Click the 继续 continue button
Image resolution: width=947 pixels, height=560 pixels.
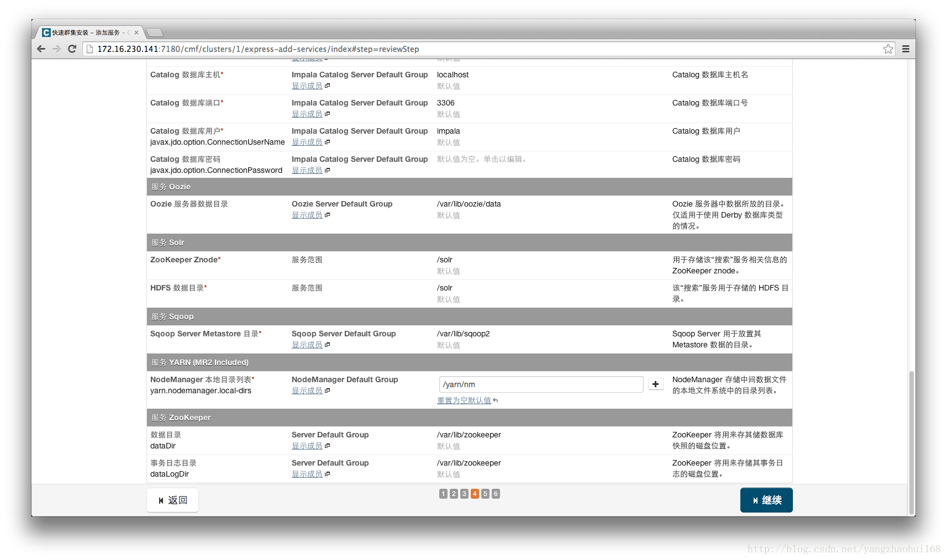[x=766, y=500]
